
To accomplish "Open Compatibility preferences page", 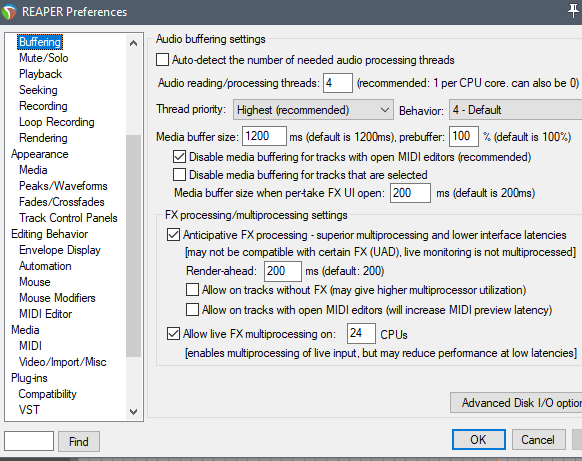I will click(48, 394).
